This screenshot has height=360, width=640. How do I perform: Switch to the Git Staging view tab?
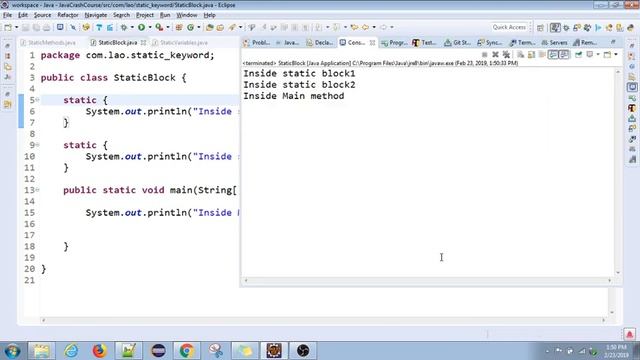tap(458, 42)
